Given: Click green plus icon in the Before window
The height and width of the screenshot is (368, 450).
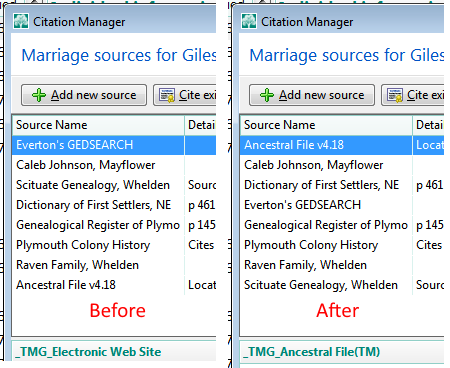Looking at the screenshot, I should [39, 95].
